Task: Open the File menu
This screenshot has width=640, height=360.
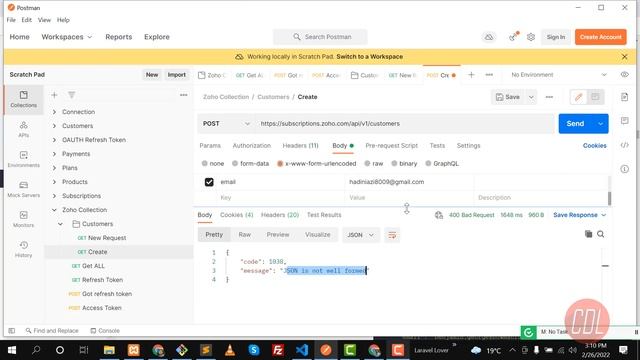Action: [11, 20]
